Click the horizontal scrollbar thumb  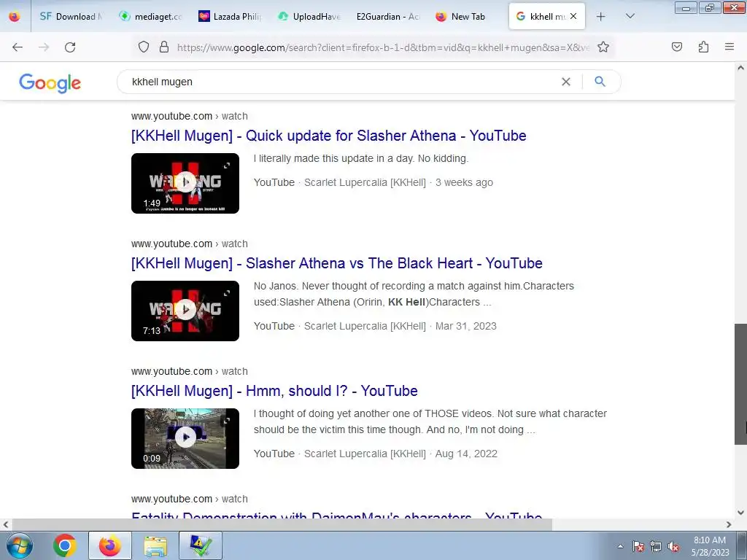point(281,524)
